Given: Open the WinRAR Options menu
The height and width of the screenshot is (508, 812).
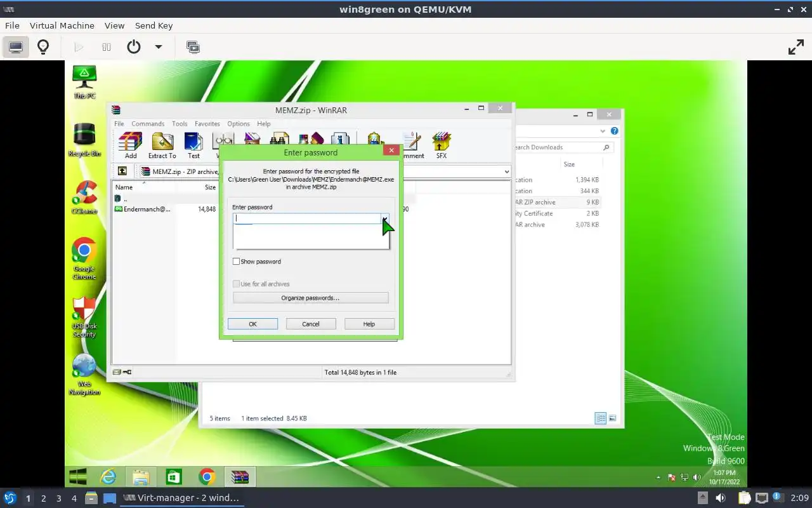Looking at the screenshot, I should point(239,124).
